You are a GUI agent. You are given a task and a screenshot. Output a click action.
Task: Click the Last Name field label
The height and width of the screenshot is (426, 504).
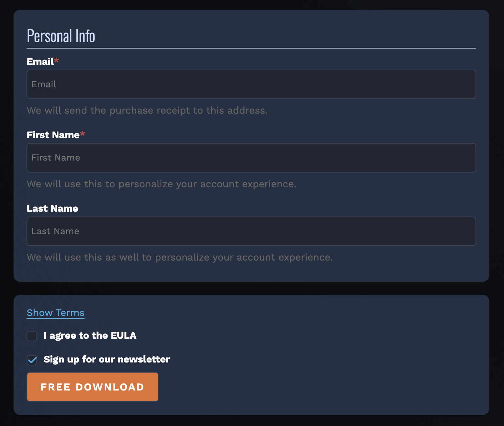coord(52,208)
